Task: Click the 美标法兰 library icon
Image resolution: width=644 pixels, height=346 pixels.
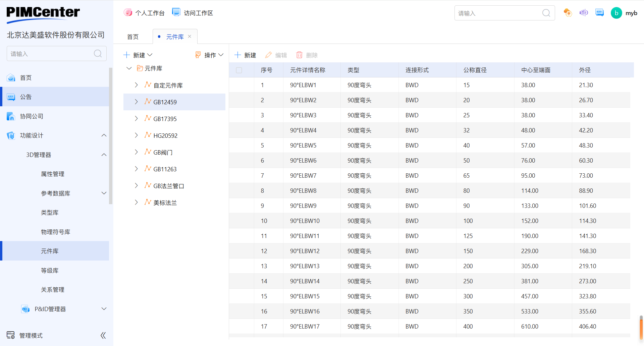Action: coord(148,202)
